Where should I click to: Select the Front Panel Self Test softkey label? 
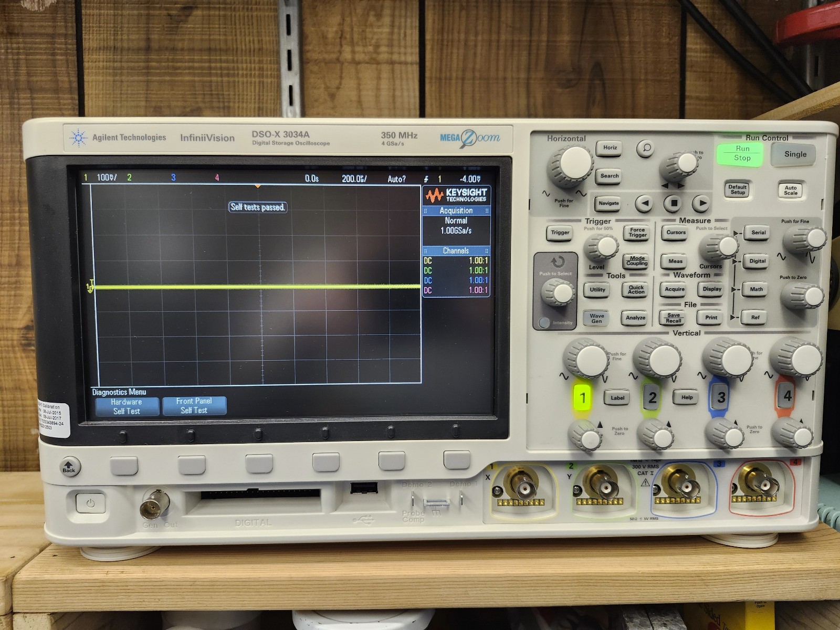click(x=194, y=406)
